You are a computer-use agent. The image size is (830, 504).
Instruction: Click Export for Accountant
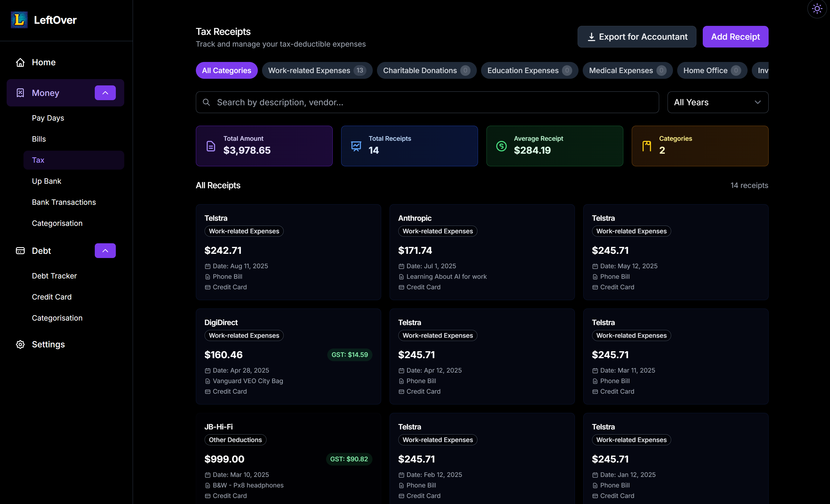click(637, 36)
